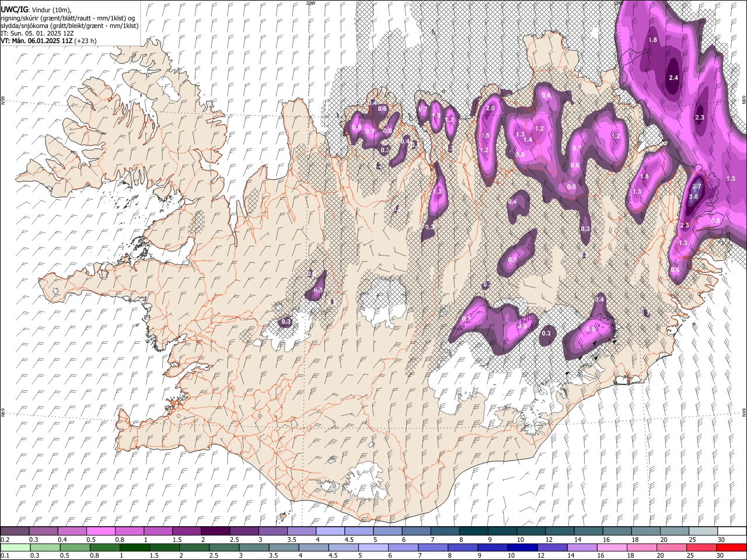Pick the red-pink swatch starting at 25 in lower legend
This screenshot has height=560, width=747.
(702, 548)
